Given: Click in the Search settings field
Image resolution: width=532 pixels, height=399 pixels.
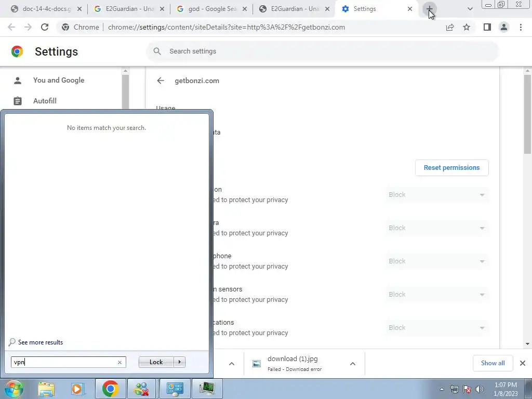Looking at the screenshot, I should [322, 51].
